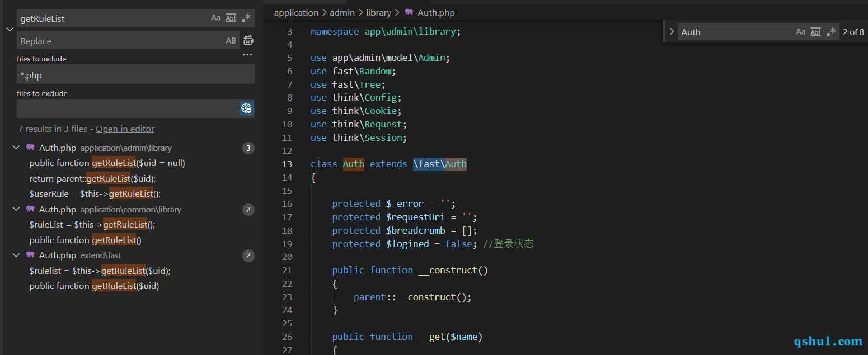Click PHP icon of extend\fast Auth.php
868x355 pixels.
point(30,255)
